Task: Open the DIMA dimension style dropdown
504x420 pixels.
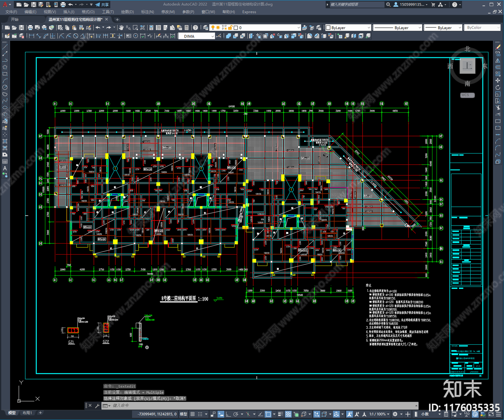Action: (x=197, y=36)
